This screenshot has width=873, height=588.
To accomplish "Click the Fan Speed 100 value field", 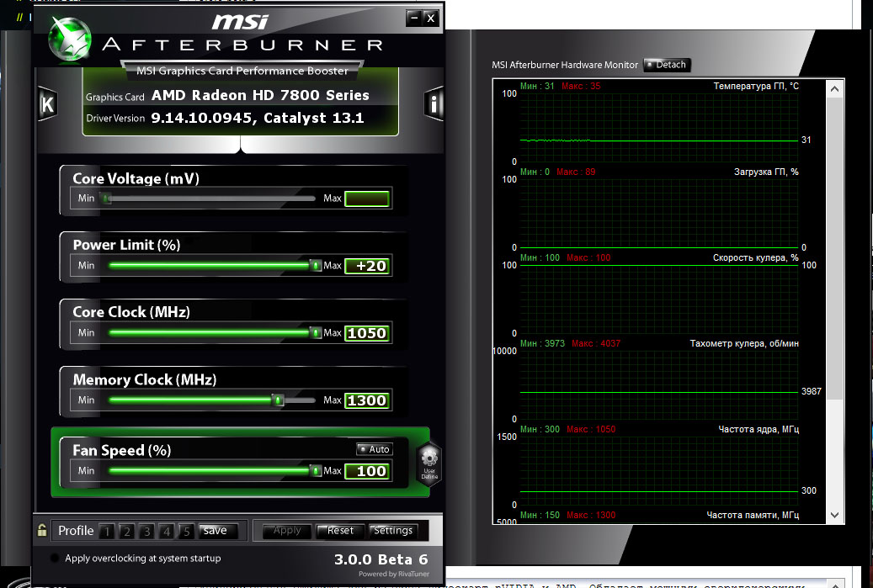I will pyautogui.click(x=367, y=471).
